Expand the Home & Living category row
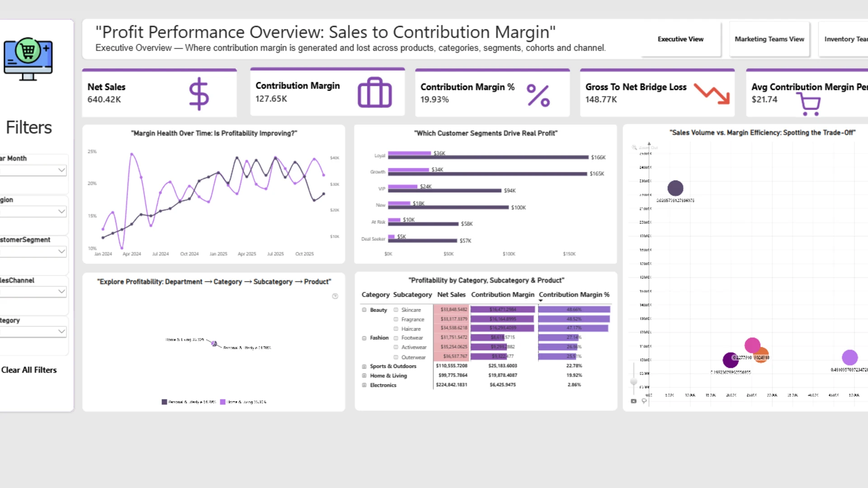Screen dimensions: 868x488 [x=364, y=375]
